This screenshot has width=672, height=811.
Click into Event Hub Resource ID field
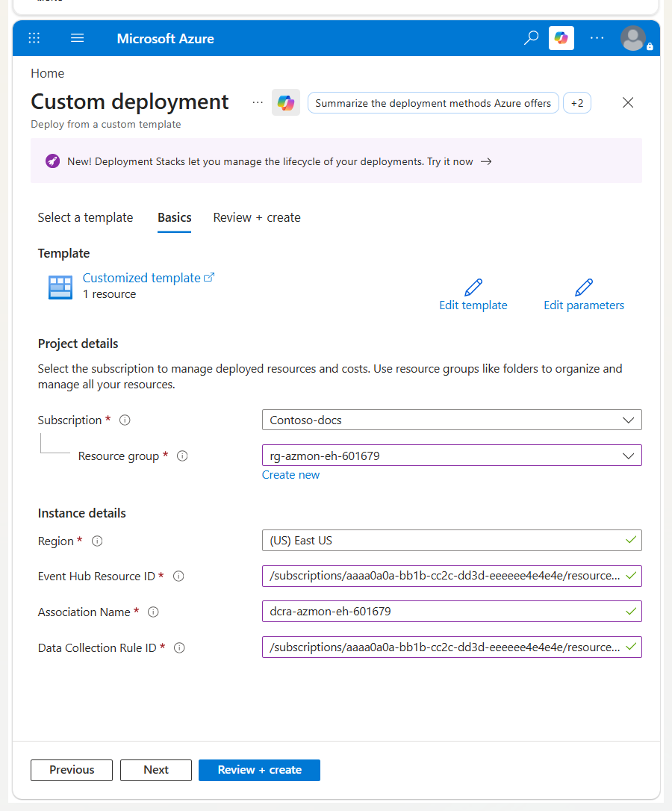pos(452,577)
